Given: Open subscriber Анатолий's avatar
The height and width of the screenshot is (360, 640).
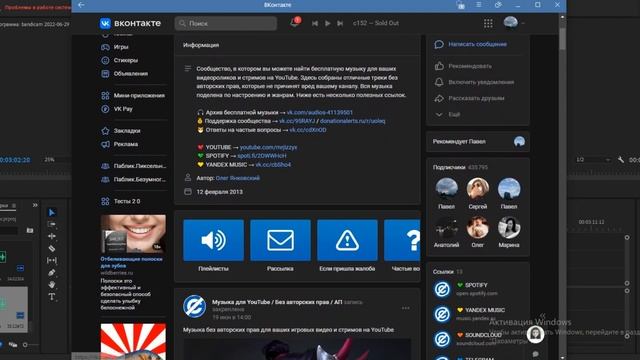Looking at the screenshot, I should (447, 227).
